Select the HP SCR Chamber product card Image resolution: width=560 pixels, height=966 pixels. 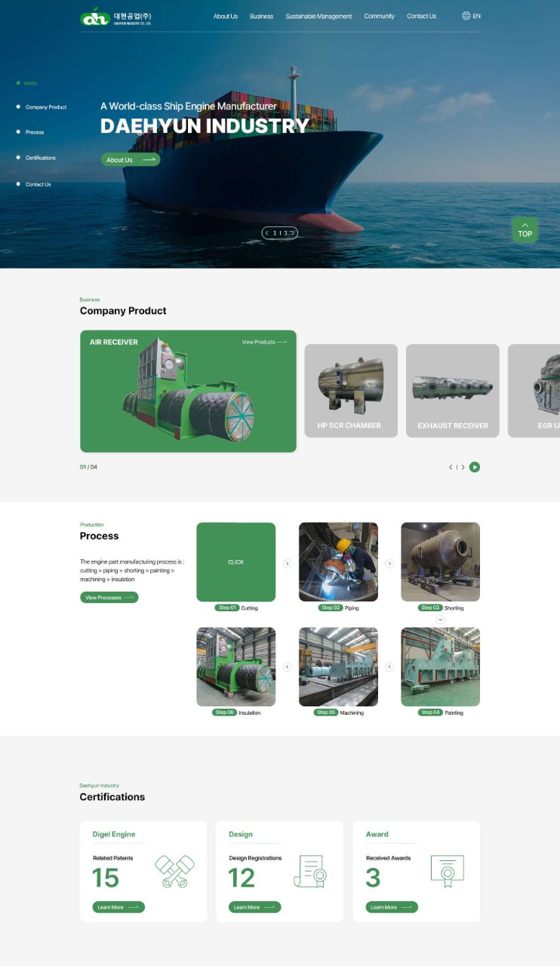pyautogui.click(x=351, y=391)
